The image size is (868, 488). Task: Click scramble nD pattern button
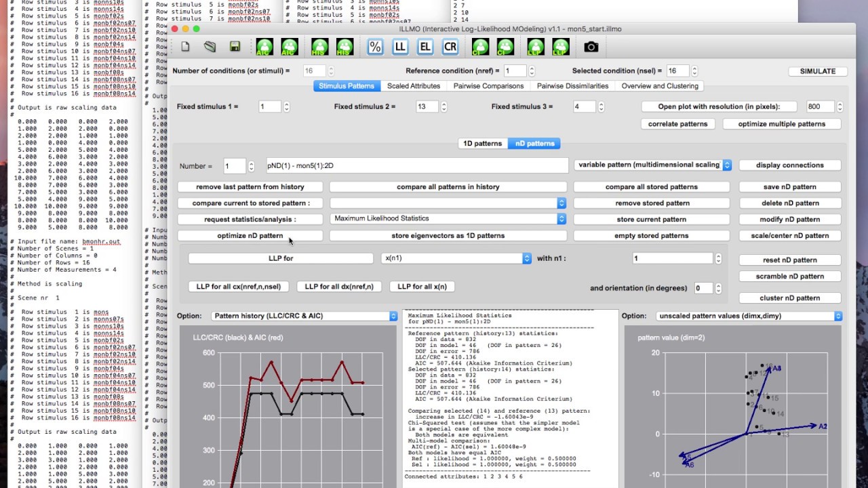tap(789, 277)
